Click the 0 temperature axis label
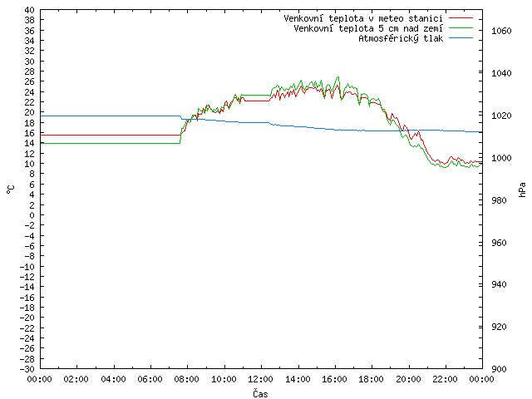The width and height of the screenshot is (532, 399). pos(32,215)
